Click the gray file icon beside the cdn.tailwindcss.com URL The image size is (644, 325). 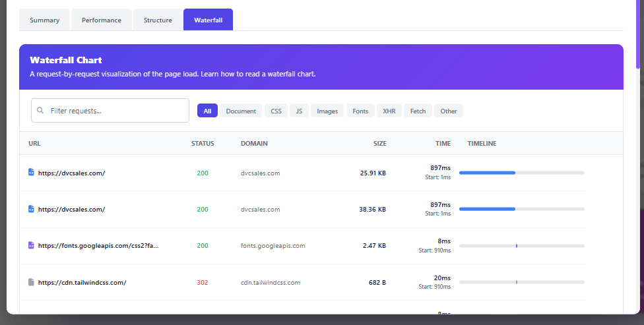point(31,282)
